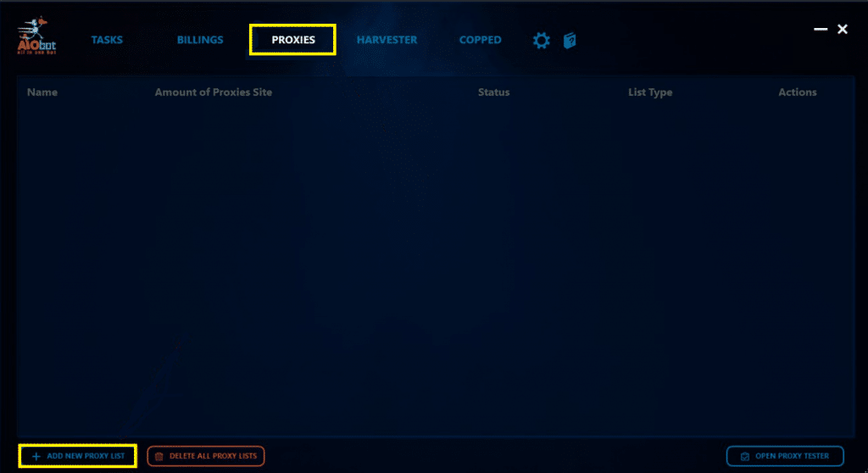Viewport: 868px width, 473px height.
Task: Click the List Type column header
Action: pos(650,92)
